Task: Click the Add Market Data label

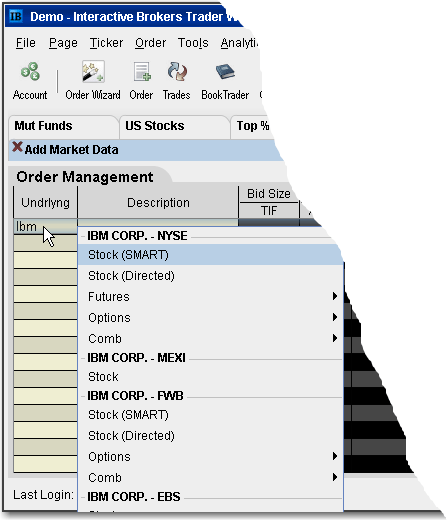Action: point(71,150)
